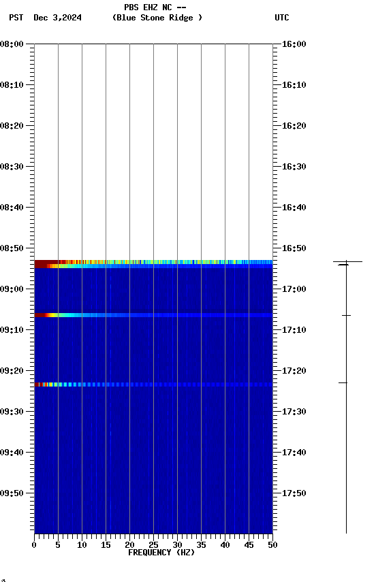Click the 17:50 UTC time label
This screenshot has height=588, width=376.
294,493
